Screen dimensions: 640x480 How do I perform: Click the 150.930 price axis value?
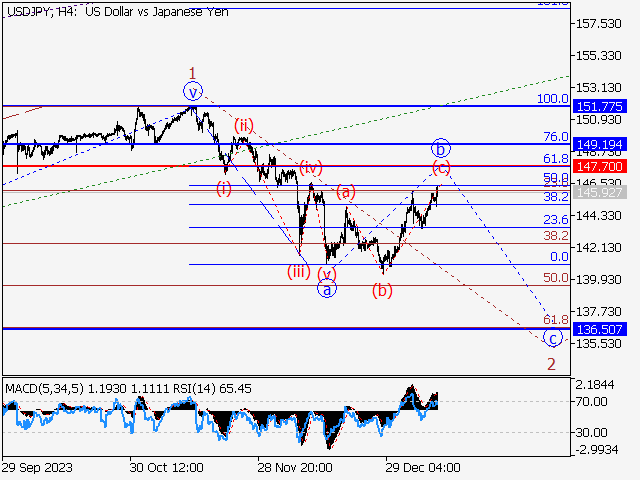tap(598, 120)
